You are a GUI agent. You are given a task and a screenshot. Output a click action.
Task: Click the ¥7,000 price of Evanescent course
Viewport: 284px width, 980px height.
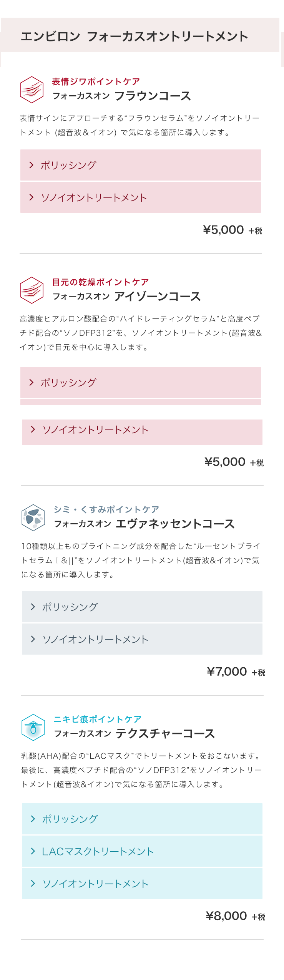point(227,672)
